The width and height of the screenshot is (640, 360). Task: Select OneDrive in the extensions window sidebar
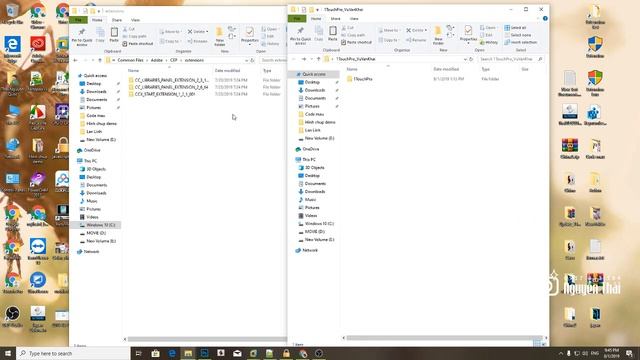coord(89,150)
